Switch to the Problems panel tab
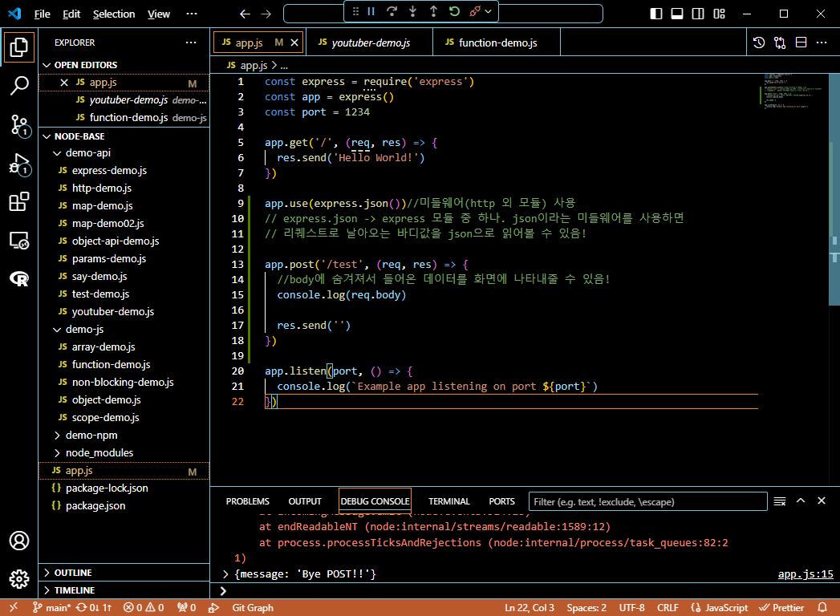This screenshot has width=840, height=616. pyautogui.click(x=247, y=501)
